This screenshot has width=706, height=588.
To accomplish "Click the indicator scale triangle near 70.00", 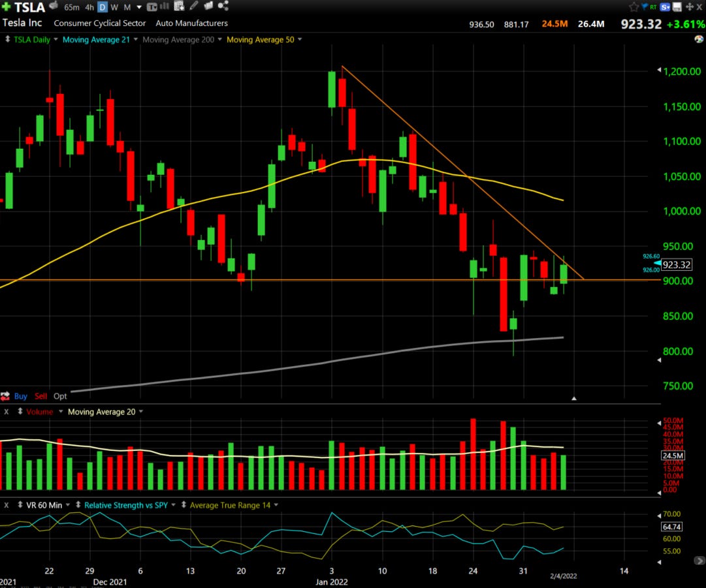I will (x=659, y=515).
